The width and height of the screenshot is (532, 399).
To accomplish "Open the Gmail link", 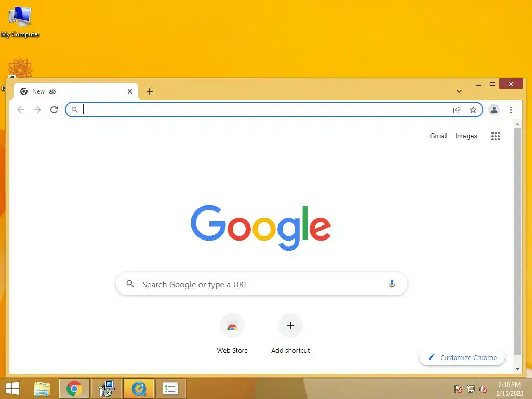I will [x=438, y=136].
